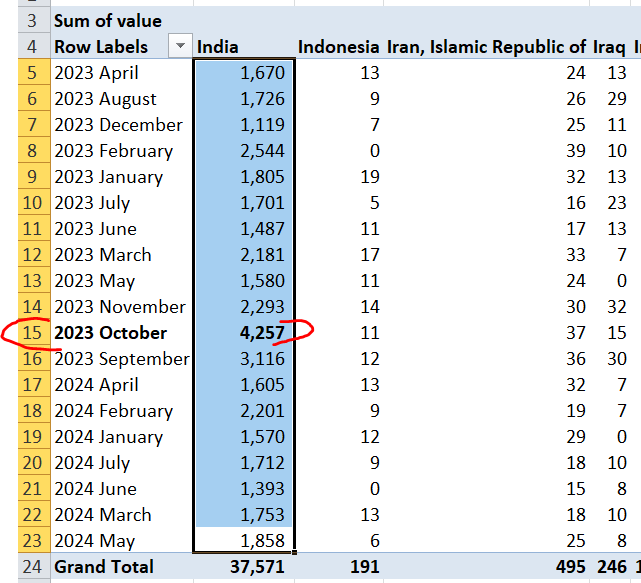Select row header 15
The height and width of the screenshot is (583, 641).
pyautogui.click(x=34, y=333)
